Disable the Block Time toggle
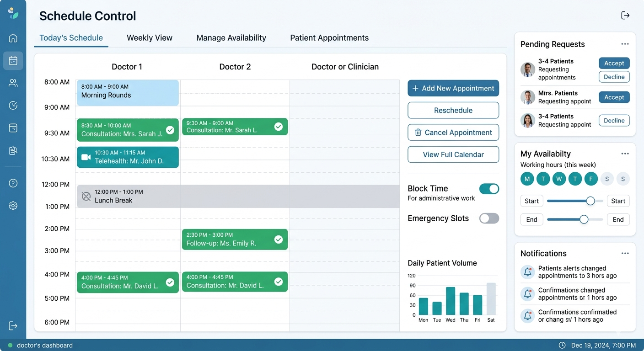This screenshot has height=351, width=644. tap(489, 189)
